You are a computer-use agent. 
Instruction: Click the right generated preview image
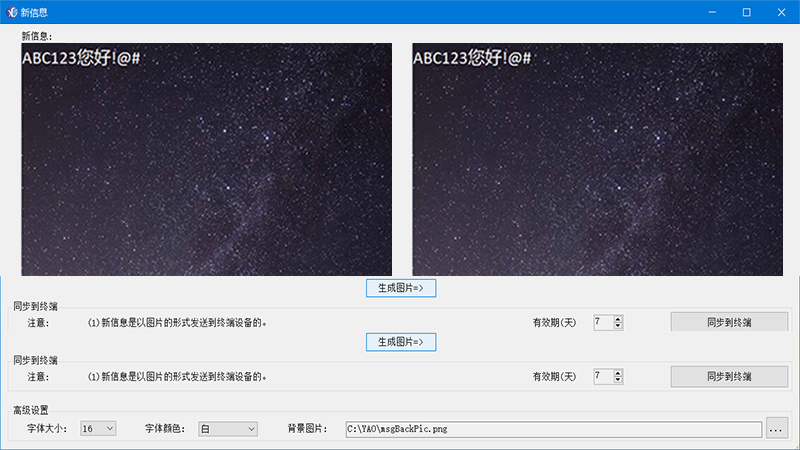[x=597, y=159]
